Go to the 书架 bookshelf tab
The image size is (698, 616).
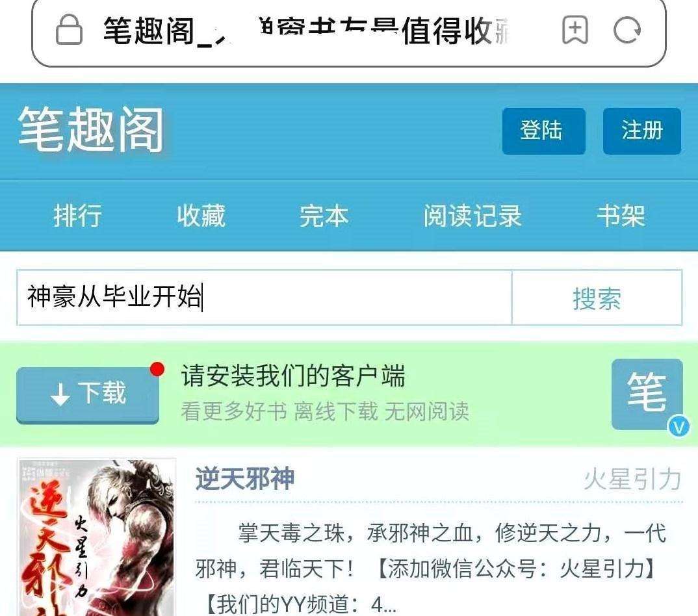[621, 216]
